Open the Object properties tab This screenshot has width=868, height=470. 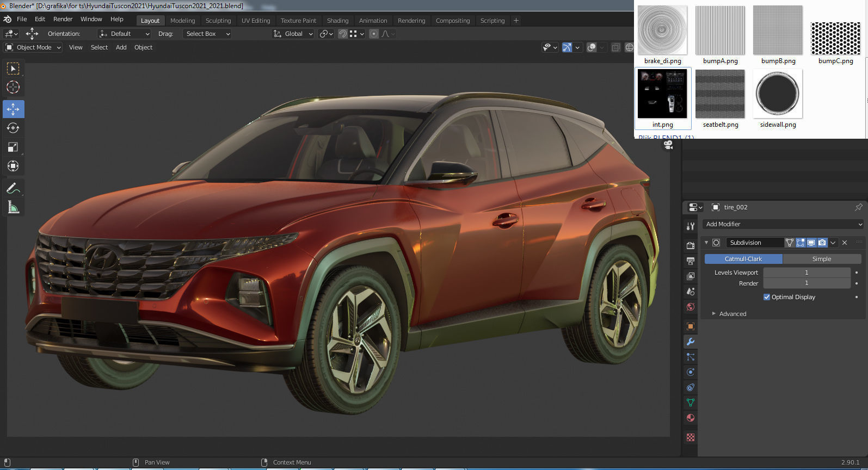(691, 326)
